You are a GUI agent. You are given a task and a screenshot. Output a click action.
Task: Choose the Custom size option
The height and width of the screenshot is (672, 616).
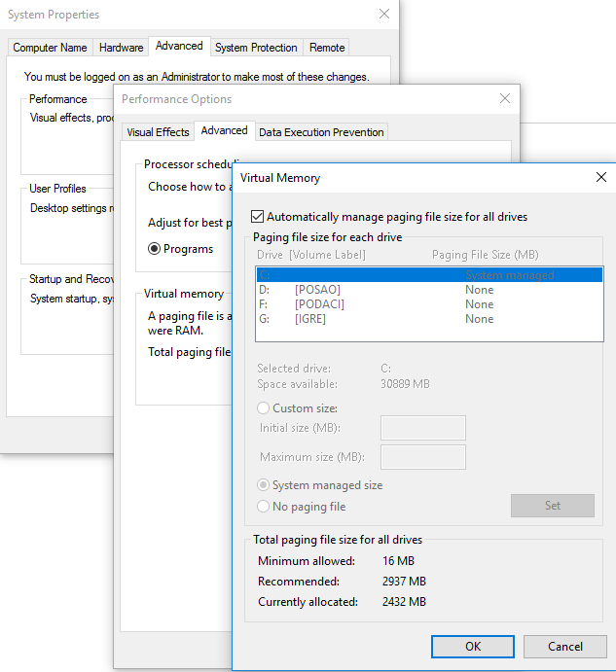tap(264, 408)
